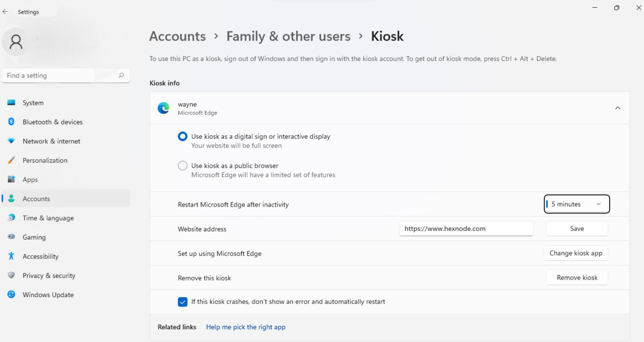Click the Gaming controller icon

pyautogui.click(x=11, y=237)
